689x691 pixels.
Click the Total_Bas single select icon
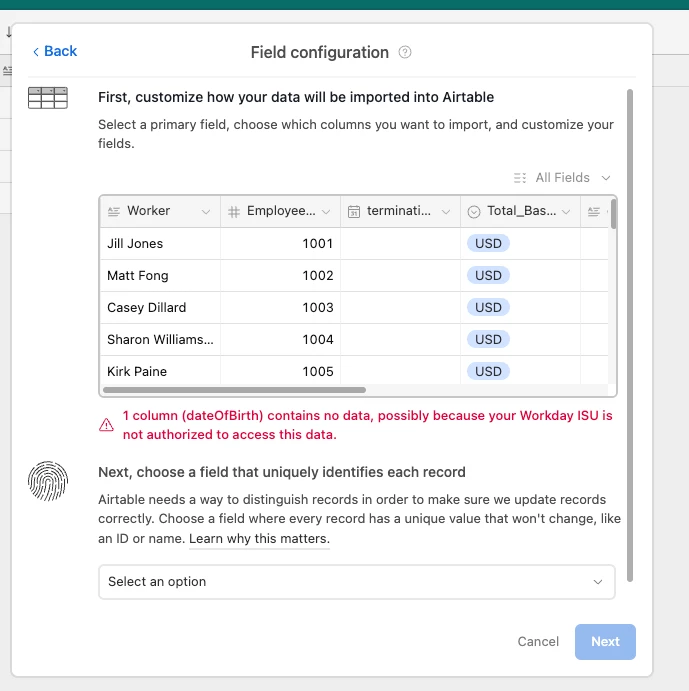point(473,212)
